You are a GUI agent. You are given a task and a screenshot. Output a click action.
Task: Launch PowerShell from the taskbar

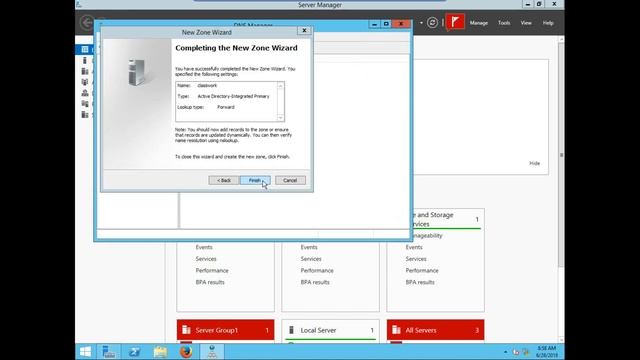pyautogui.click(x=134, y=352)
